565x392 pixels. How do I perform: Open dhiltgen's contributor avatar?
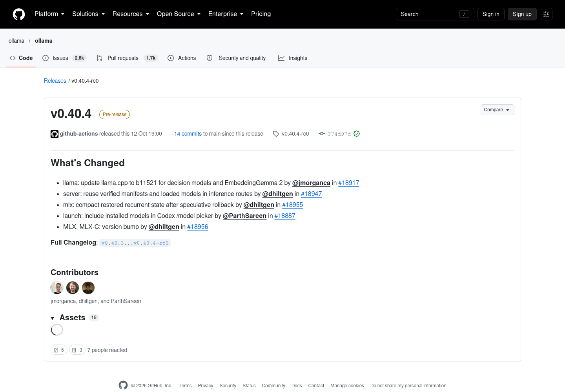point(73,288)
